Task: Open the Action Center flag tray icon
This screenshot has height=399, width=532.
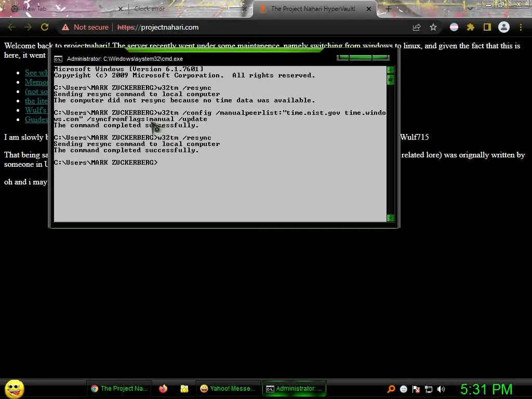Action: pos(416,389)
